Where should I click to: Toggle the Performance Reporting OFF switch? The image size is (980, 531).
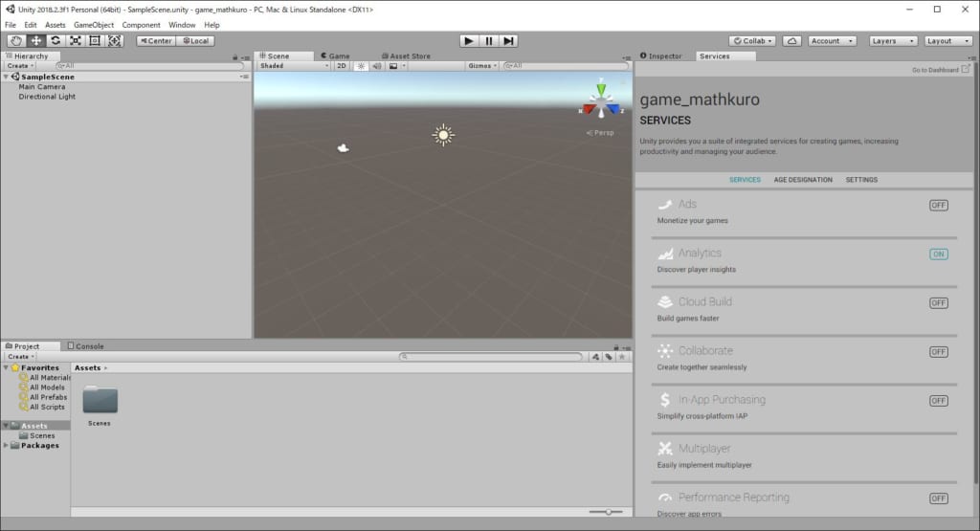[x=938, y=498]
